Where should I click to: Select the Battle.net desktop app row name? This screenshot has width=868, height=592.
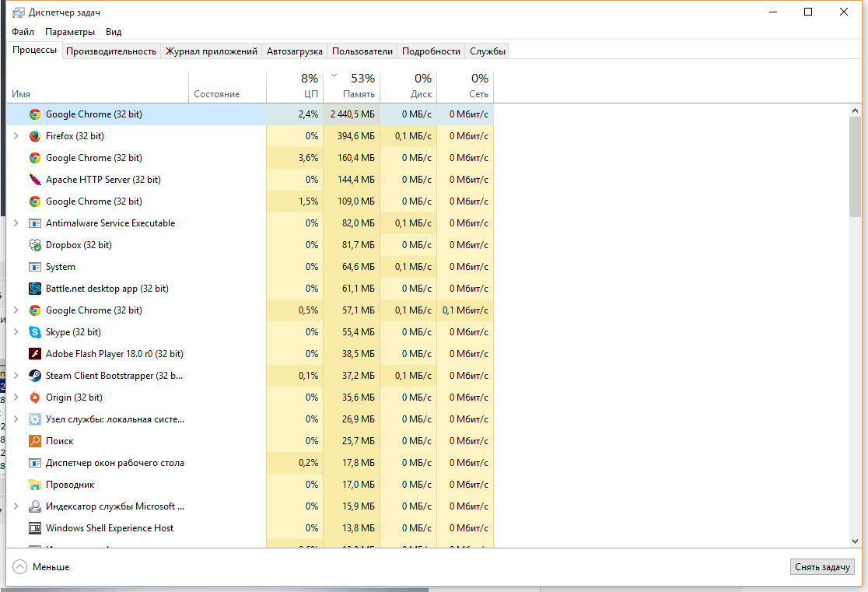coord(107,289)
